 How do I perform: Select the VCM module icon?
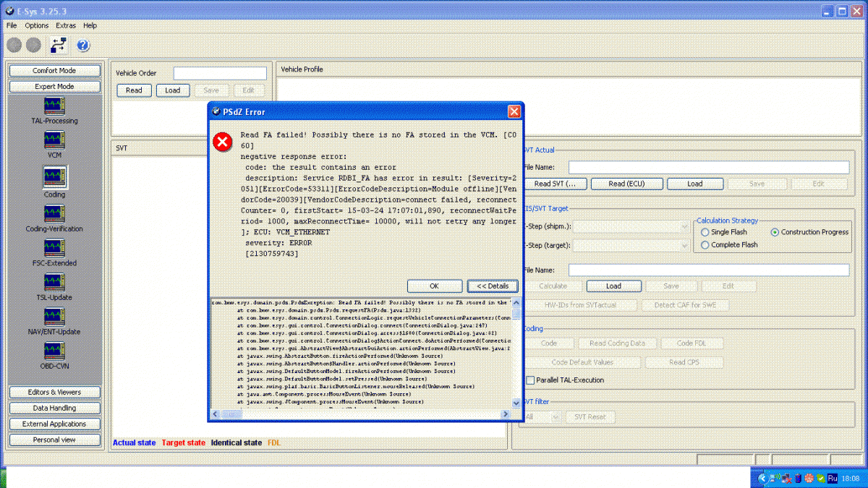point(54,140)
